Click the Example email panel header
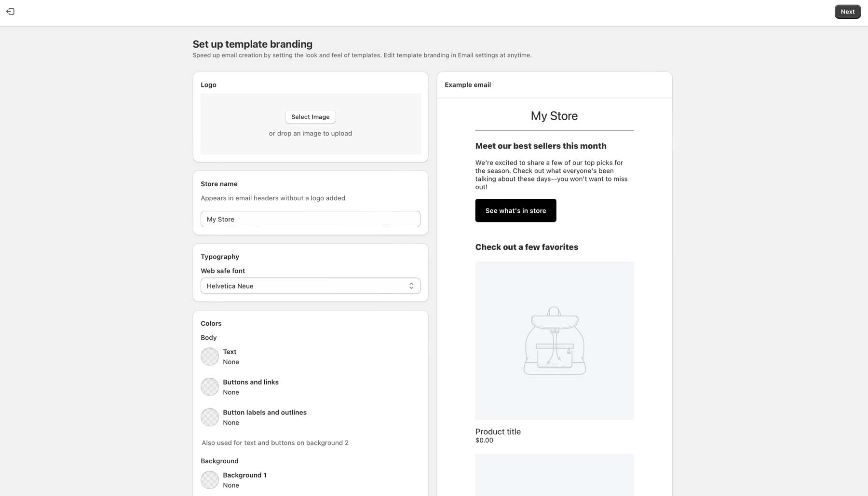Image resolution: width=868 pixels, height=496 pixels. pyautogui.click(x=468, y=84)
